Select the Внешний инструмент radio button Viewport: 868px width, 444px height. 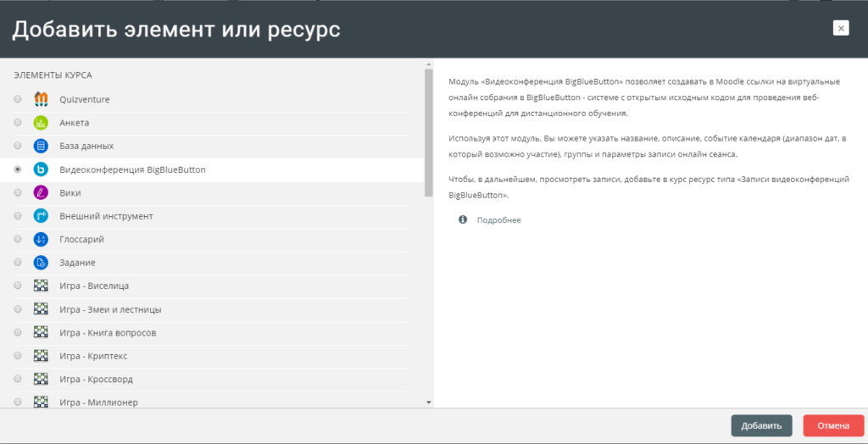[18, 216]
